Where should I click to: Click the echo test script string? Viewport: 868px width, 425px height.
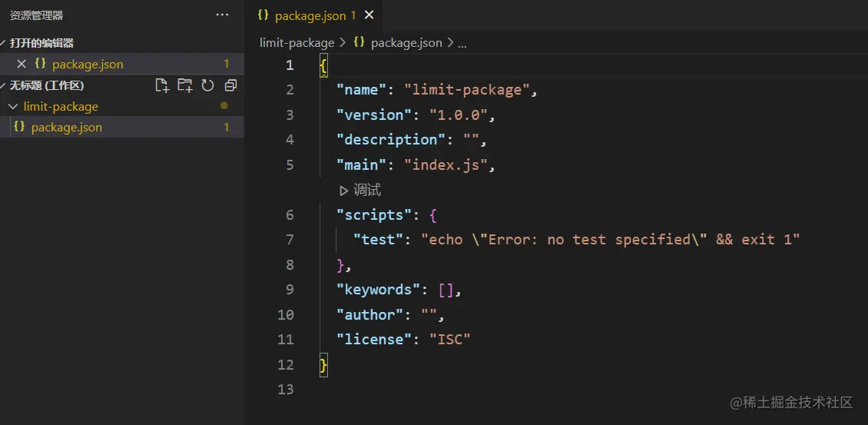tap(611, 239)
